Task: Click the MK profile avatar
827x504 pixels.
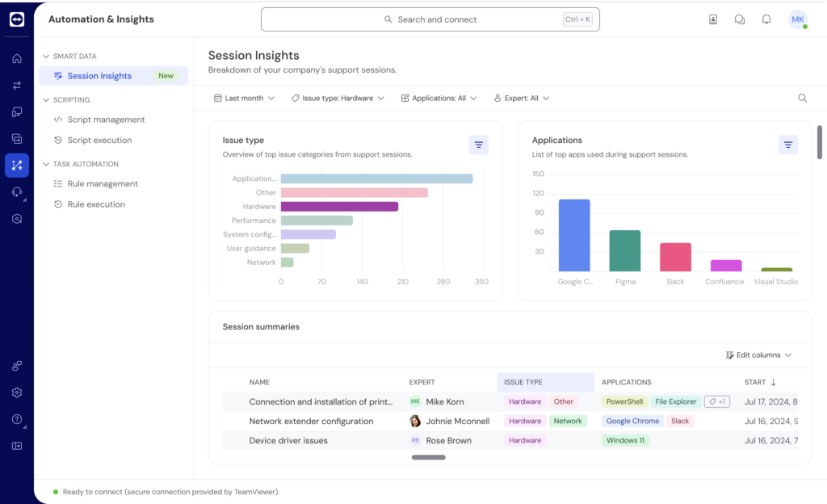Action: click(797, 19)
